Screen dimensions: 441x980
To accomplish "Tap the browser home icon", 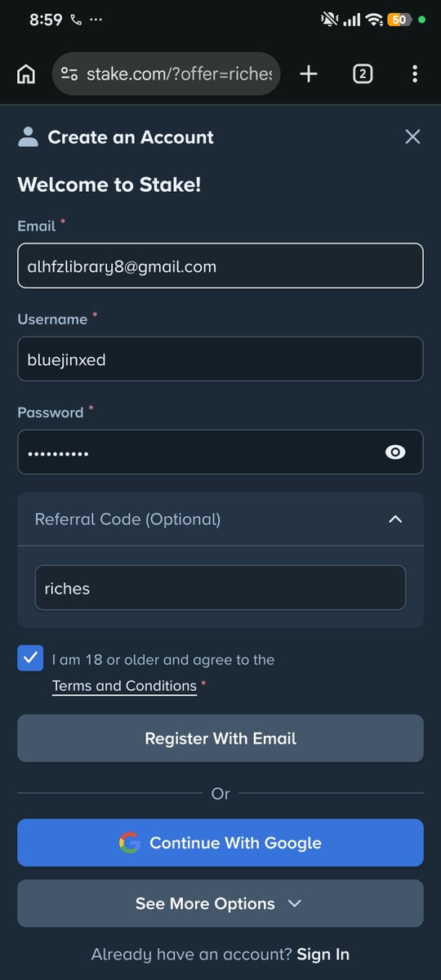I will pos(26,74).
